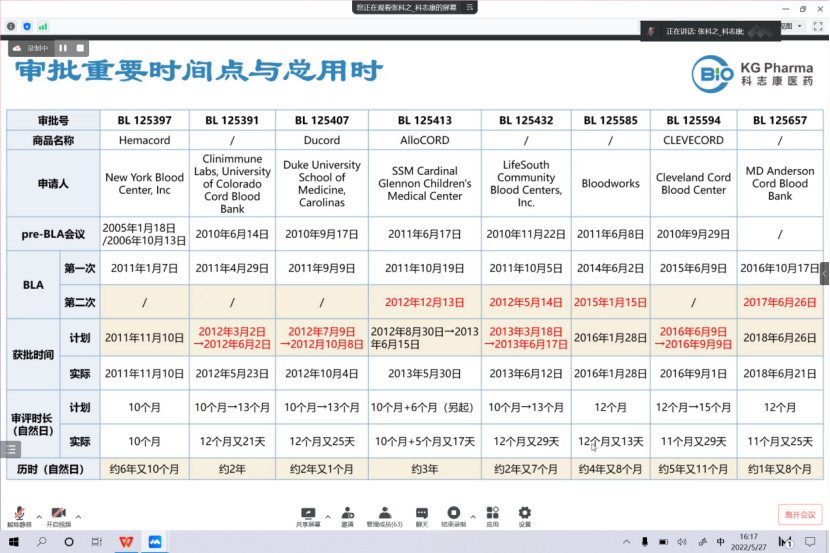
Task: Open the Invite (邀请) icon
Action: 348,516
